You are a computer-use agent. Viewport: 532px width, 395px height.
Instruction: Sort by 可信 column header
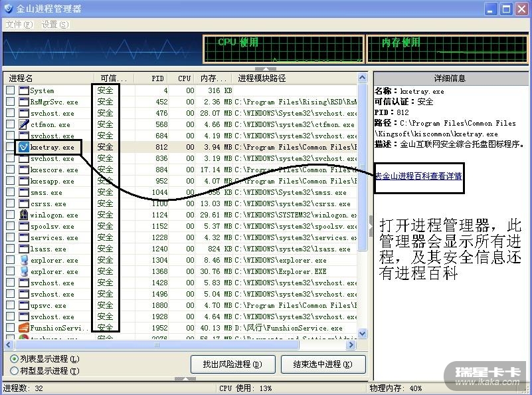click(x=114, y=78)
